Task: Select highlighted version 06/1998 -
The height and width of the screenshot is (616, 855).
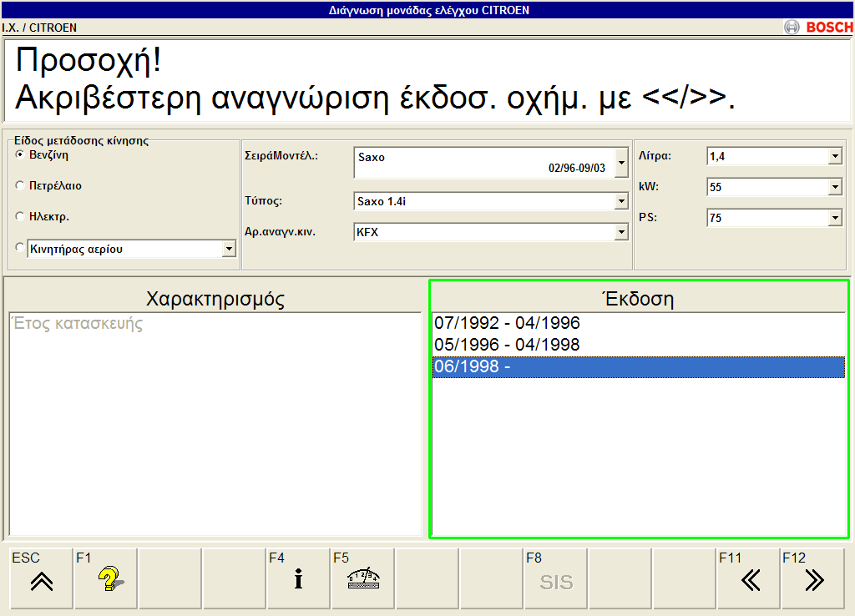Action: (x=639, y=366)
